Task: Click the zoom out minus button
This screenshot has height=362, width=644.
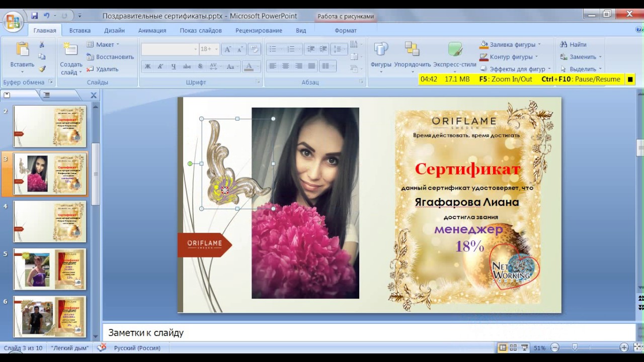Action: [555, 347]
